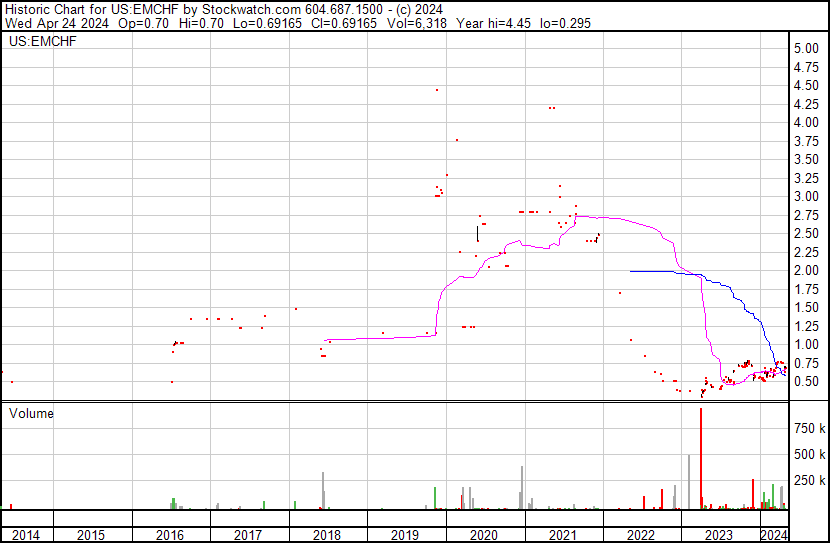This screenshot has height=543, width=830.
Task: Click the 2.75 price axis label
Action: click(x=806, y=215)
